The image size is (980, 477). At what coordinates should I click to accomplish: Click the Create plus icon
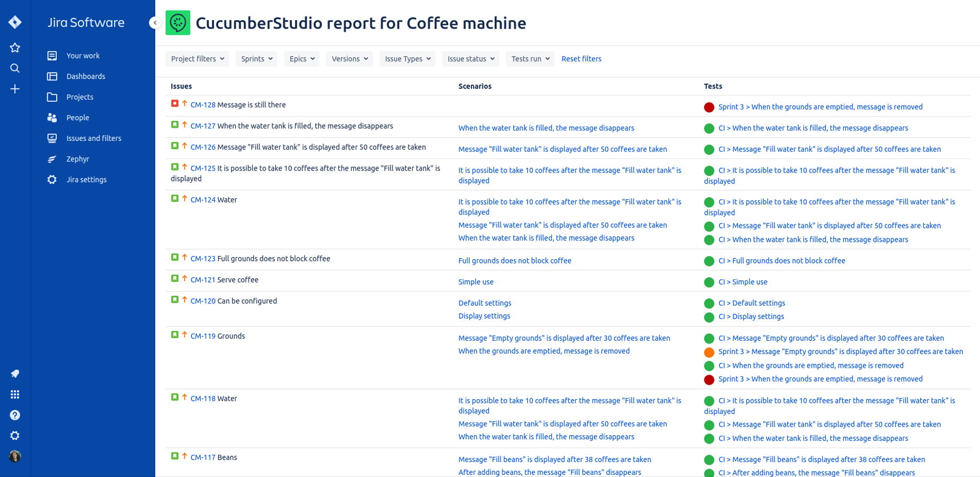[x=15, y=89]
